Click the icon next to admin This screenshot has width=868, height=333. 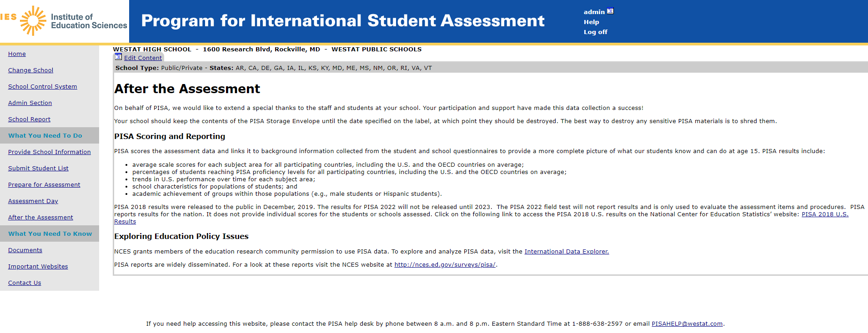point(610,11)
